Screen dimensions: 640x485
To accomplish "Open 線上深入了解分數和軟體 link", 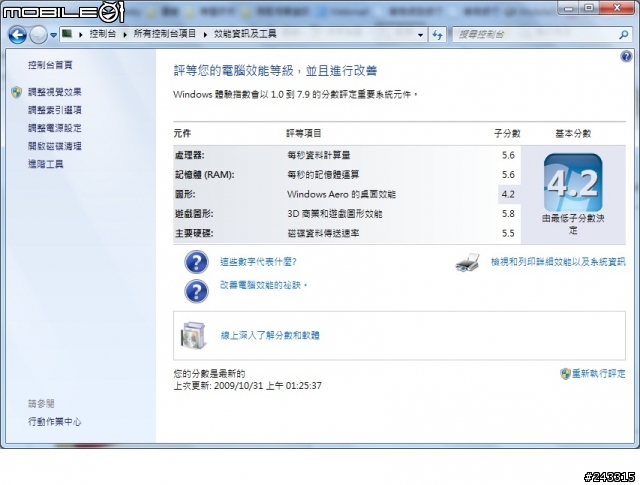I will point(270,335).
